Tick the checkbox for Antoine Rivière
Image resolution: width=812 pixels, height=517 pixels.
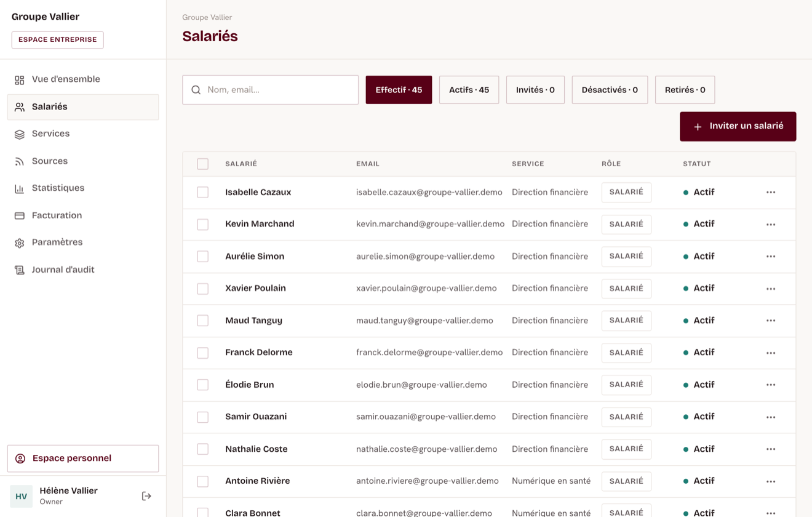coord(202,481)
